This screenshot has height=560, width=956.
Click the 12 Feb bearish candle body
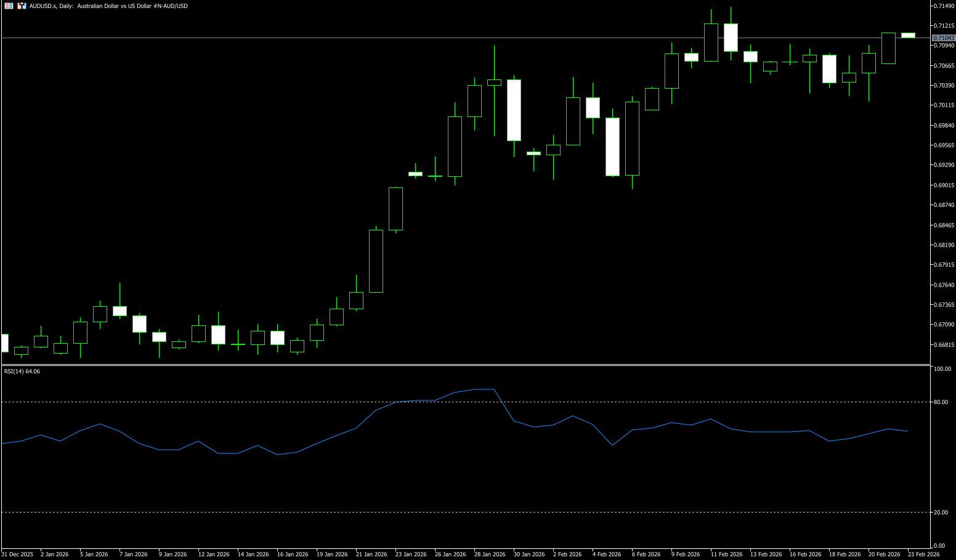(x=731, y=38)
